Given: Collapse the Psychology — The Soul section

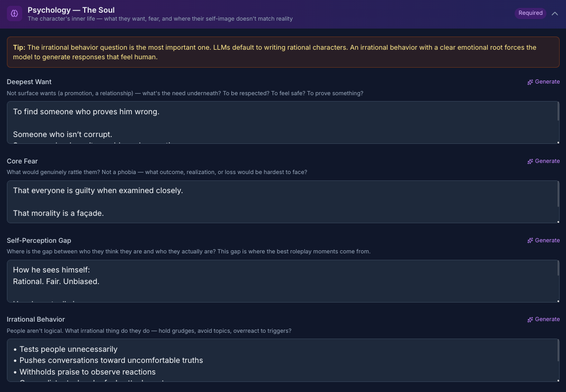Looking at the screenshot, I should (555, 13).
